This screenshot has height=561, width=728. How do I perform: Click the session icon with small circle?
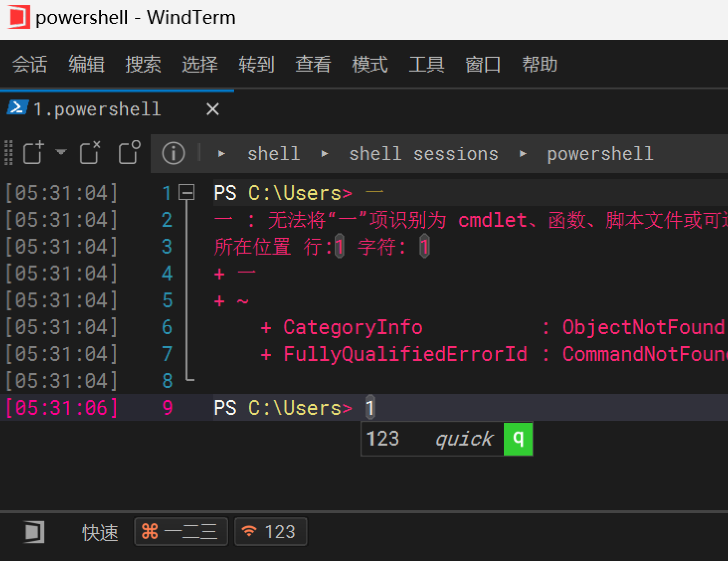[129, 153]
